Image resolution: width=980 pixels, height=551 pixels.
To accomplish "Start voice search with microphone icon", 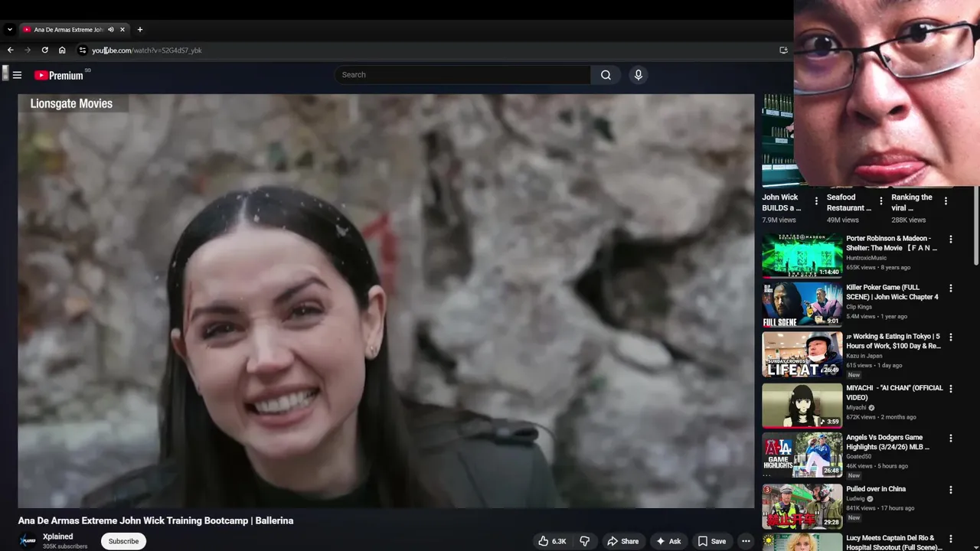I will tap(638, 75).
